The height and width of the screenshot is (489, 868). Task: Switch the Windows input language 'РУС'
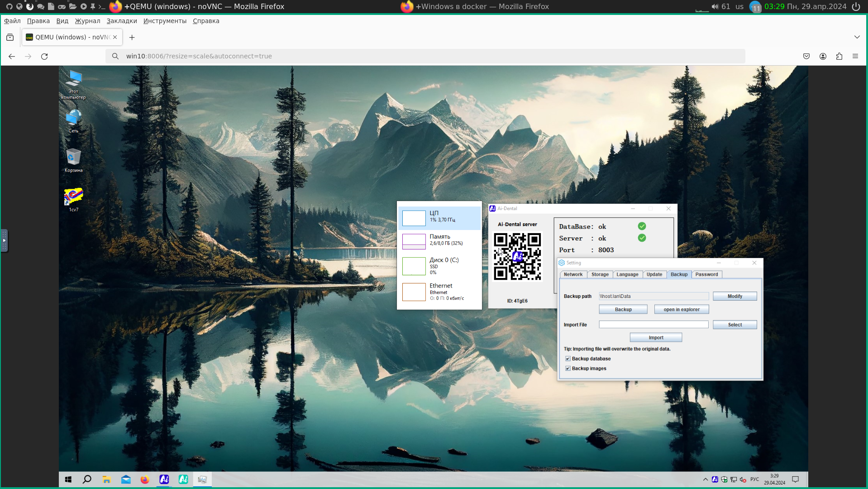754,479
